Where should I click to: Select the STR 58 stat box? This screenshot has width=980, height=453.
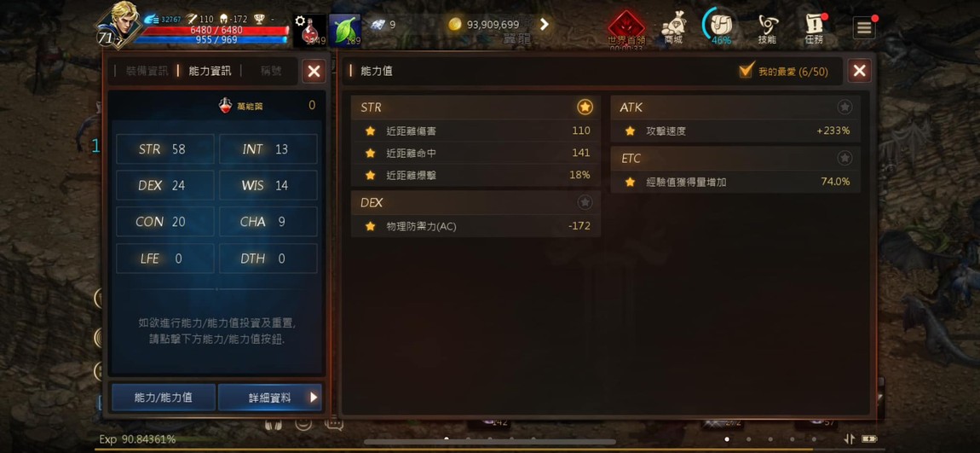(x=165, y=149)
